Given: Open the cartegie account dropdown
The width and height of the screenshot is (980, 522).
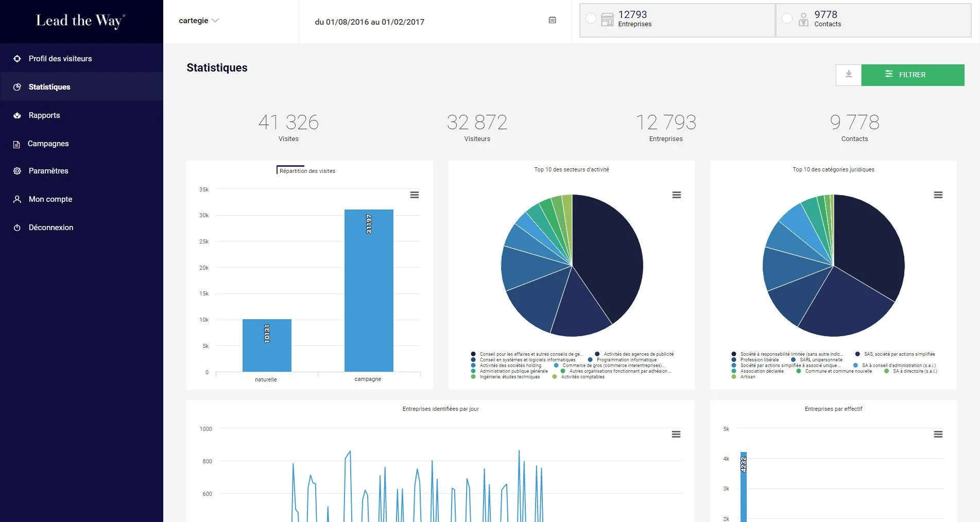Looking at the screenshot, I should pos(199,21).
